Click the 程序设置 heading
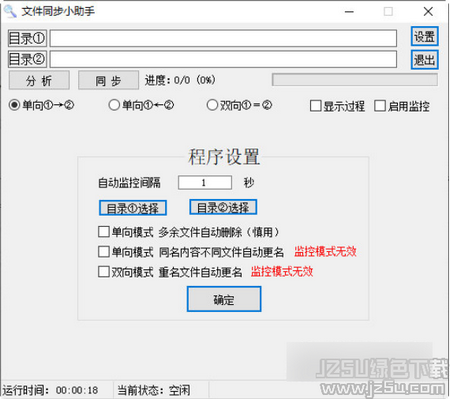This screenshot has width=450, height=399. (x=224, y=157)
